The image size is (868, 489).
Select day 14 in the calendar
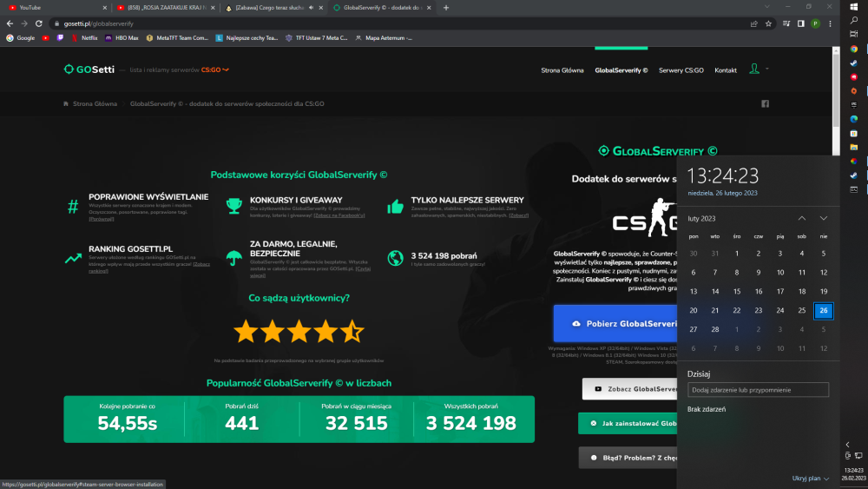[714, 291]
